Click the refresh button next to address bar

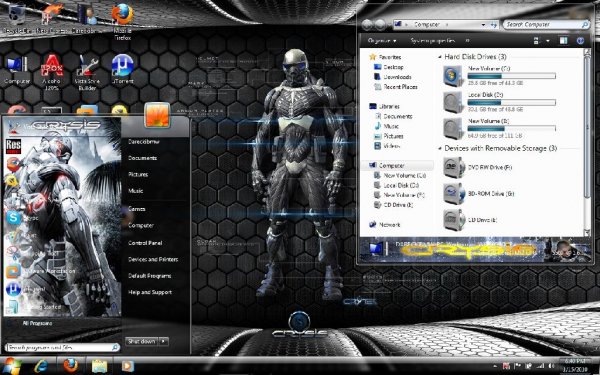[x=494, y=24]
